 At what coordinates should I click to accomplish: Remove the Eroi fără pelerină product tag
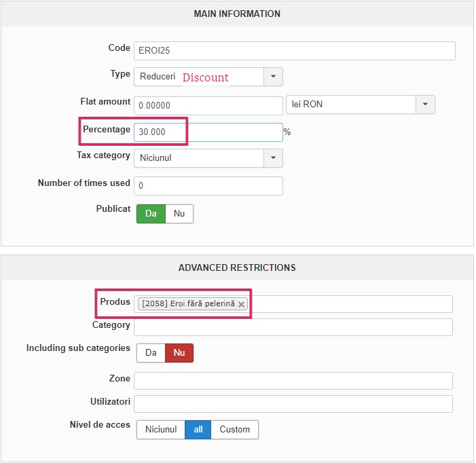[241, 305]
